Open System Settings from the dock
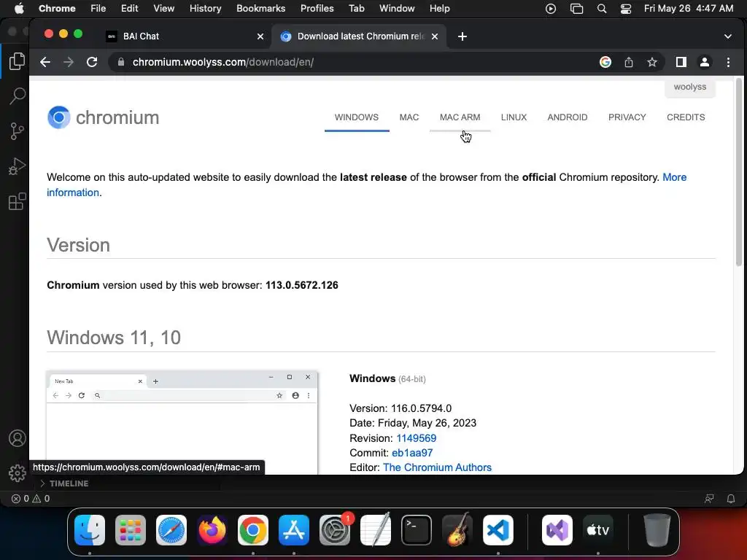 pyautogui.click(x=335, y=530)
